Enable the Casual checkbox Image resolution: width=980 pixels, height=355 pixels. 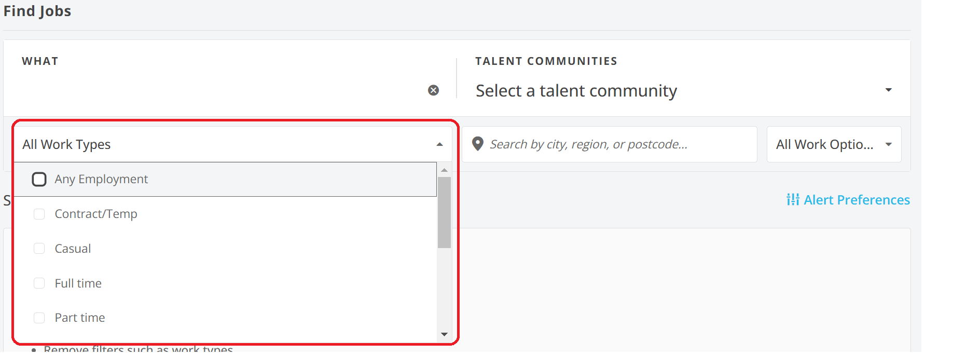tap(39, 249)
